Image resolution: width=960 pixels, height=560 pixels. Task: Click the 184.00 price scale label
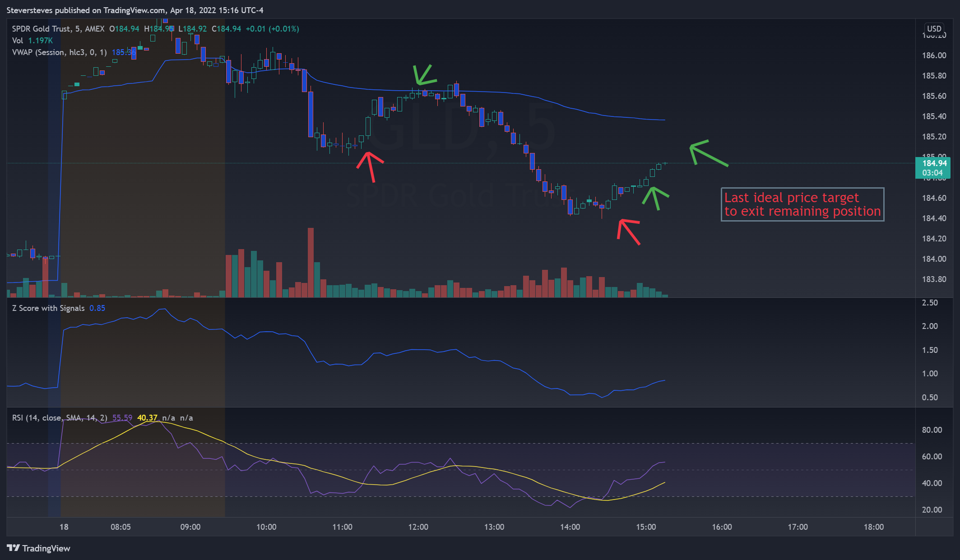pos(934,259)
